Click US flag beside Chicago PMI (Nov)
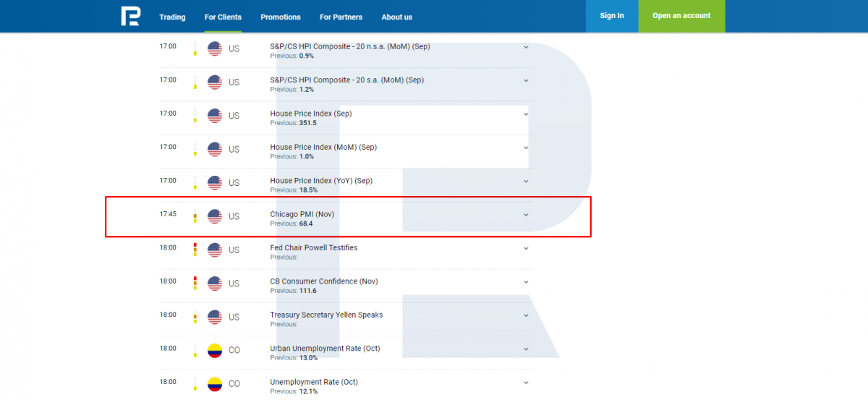868x400 pixels. tap(215, 216)
